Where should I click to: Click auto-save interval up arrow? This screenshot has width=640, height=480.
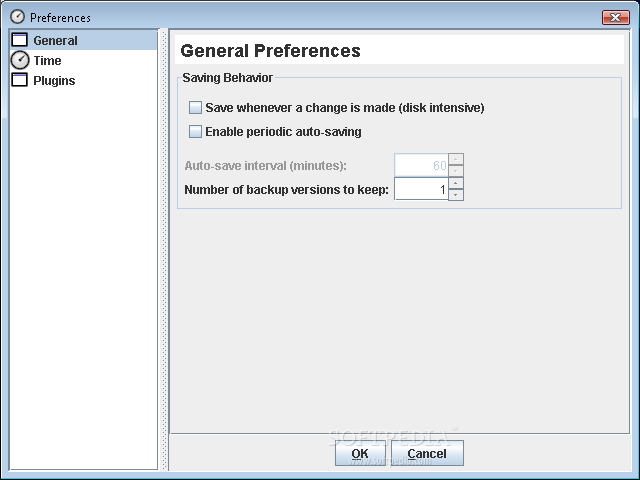click(x=456, y=159)
